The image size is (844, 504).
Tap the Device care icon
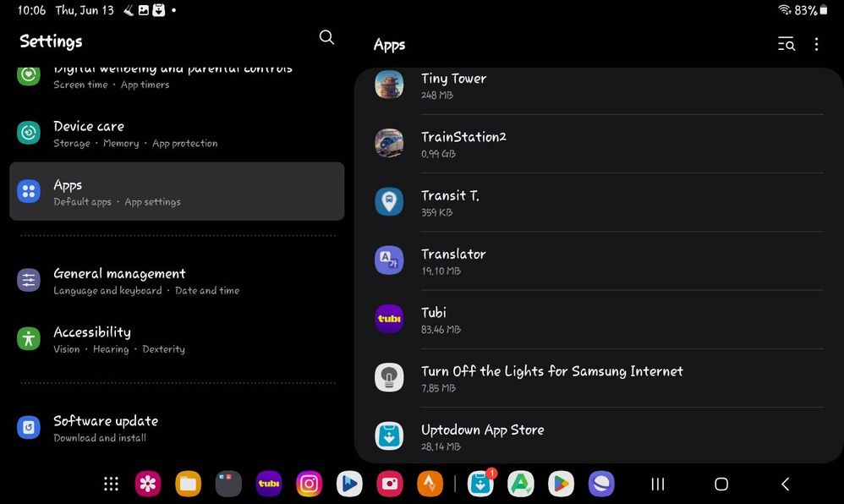pyautogui.click(x=29, y=133)
